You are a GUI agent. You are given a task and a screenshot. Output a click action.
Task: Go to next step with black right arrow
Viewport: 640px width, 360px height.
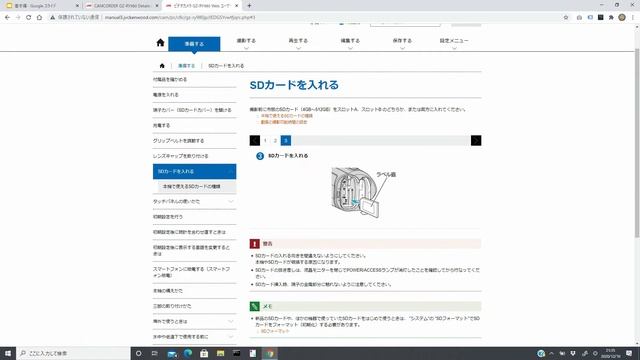pyautogui.click(x=476, y=140)
